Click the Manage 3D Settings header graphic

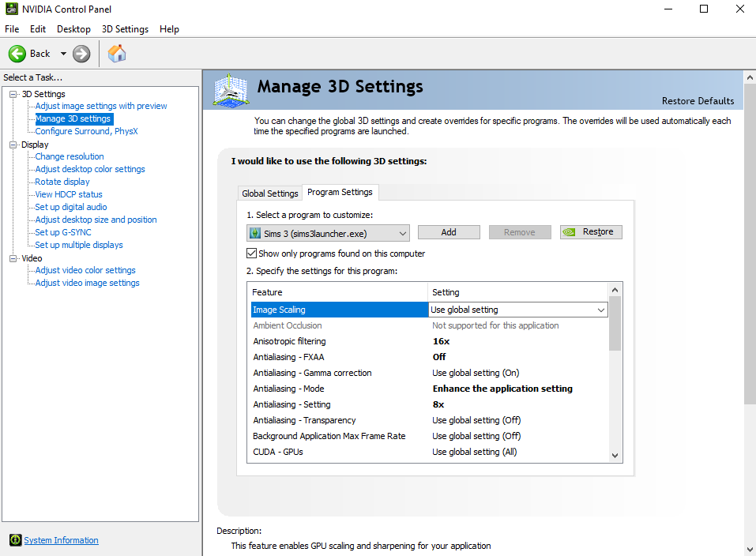(231, 90)
